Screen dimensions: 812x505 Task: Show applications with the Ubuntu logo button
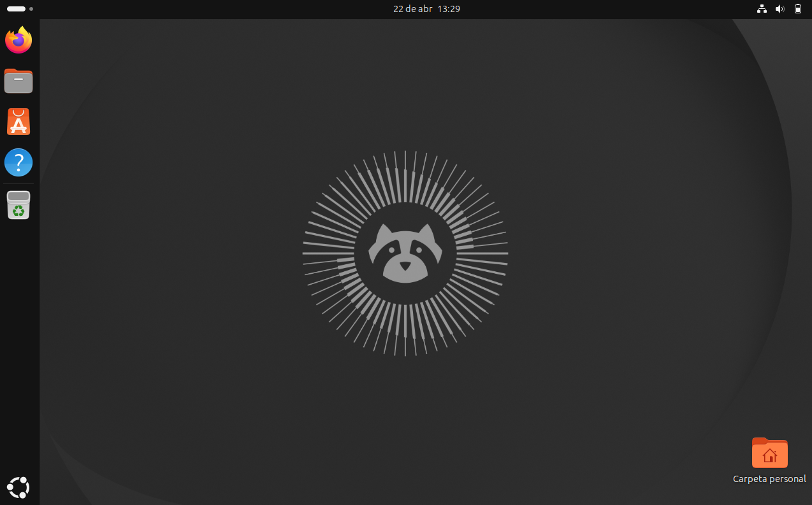click(18, 487)
